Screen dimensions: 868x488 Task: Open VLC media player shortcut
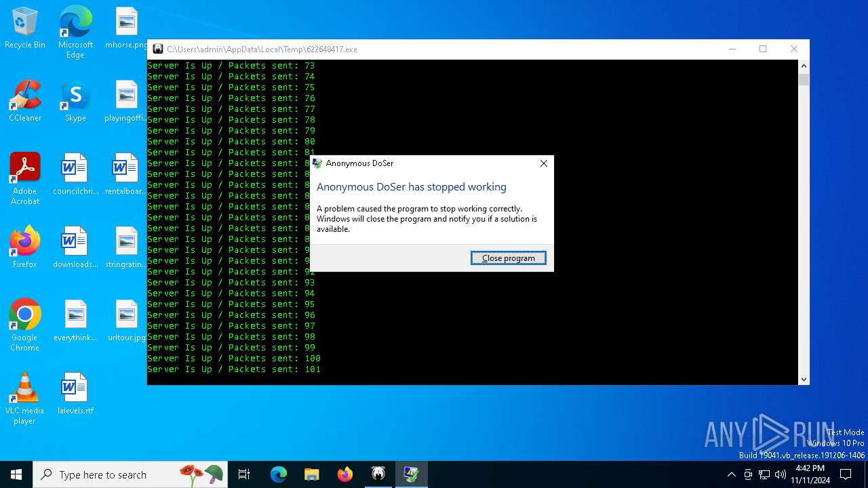coord(25,399)
